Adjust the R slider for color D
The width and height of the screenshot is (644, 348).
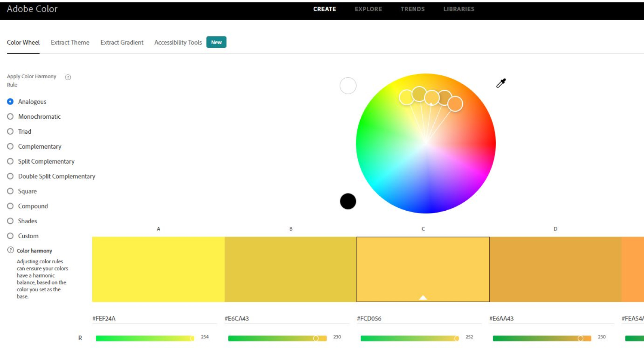coord(542,338)
